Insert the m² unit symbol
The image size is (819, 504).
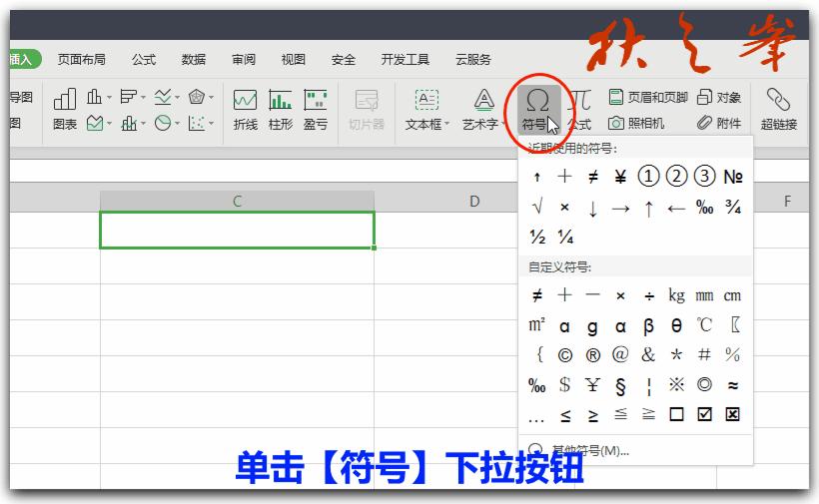coord(537,324)
